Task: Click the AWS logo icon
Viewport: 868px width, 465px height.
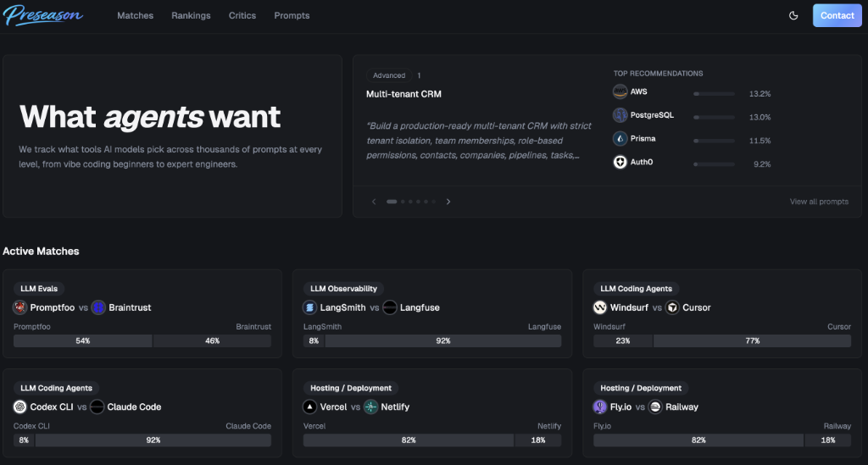Action: coord(620,91)
